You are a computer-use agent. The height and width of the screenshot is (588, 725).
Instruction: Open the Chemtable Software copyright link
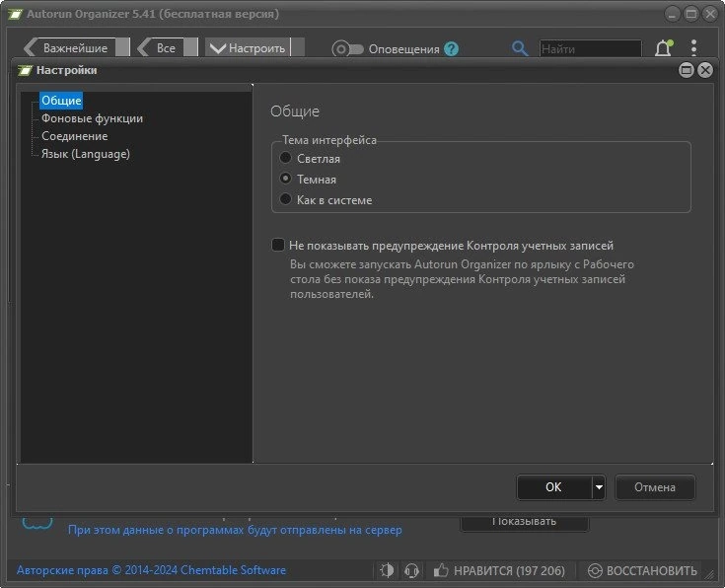tap(151, 570)
